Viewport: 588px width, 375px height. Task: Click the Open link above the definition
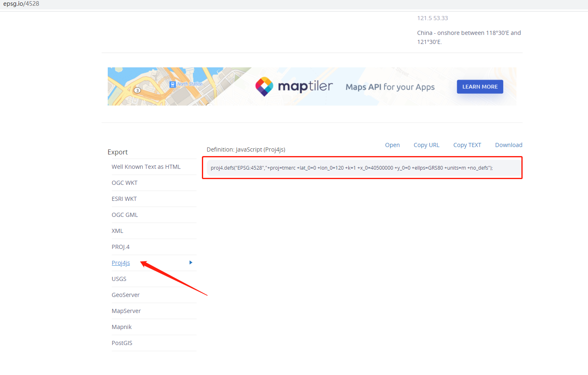tap(392, 145)
